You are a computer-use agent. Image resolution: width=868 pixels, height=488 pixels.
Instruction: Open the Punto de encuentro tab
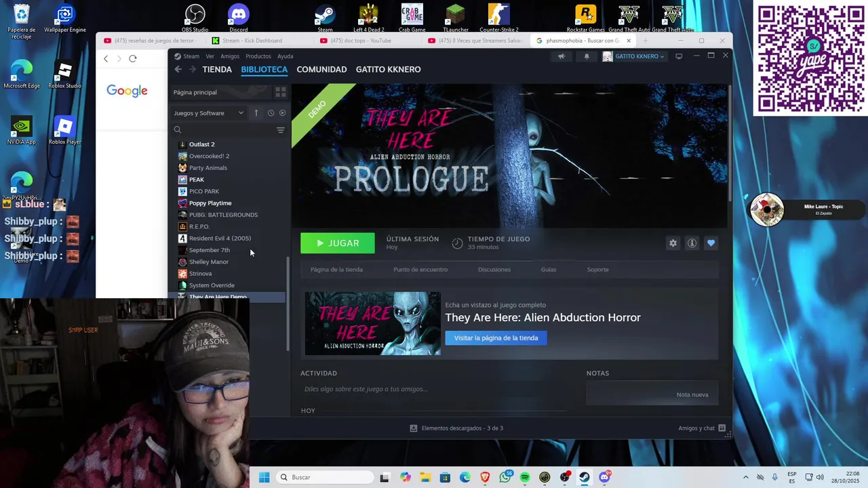point(420,270)
